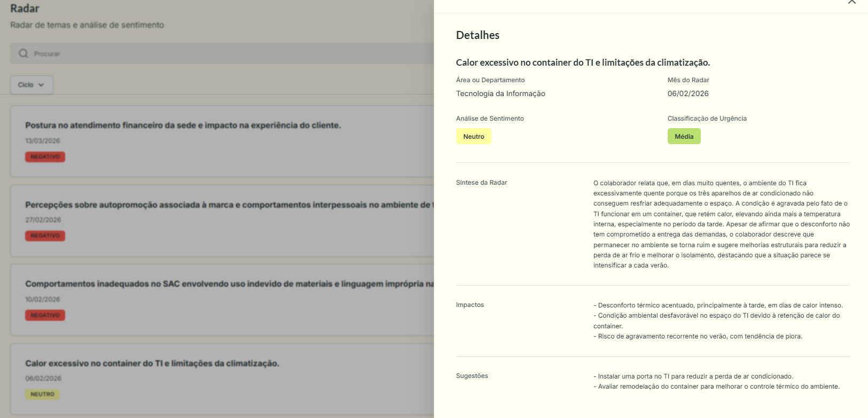Click the Neutro sentiment badge in details
This screenshot has width=868, height=418.
click(x=474, y=136)
